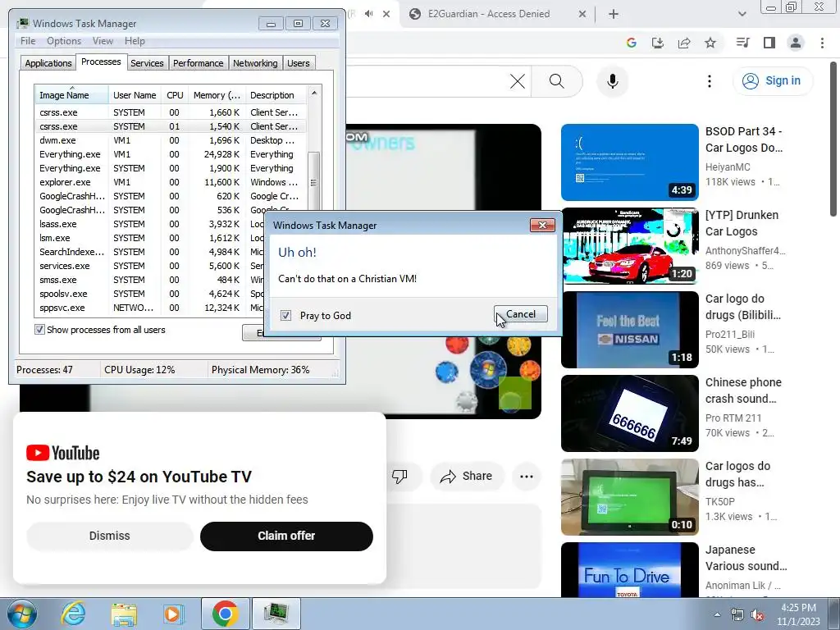The width and height of the screenshot is (840, 630).
Task: Click the YouTube search magnifier button
Action: 557,81
